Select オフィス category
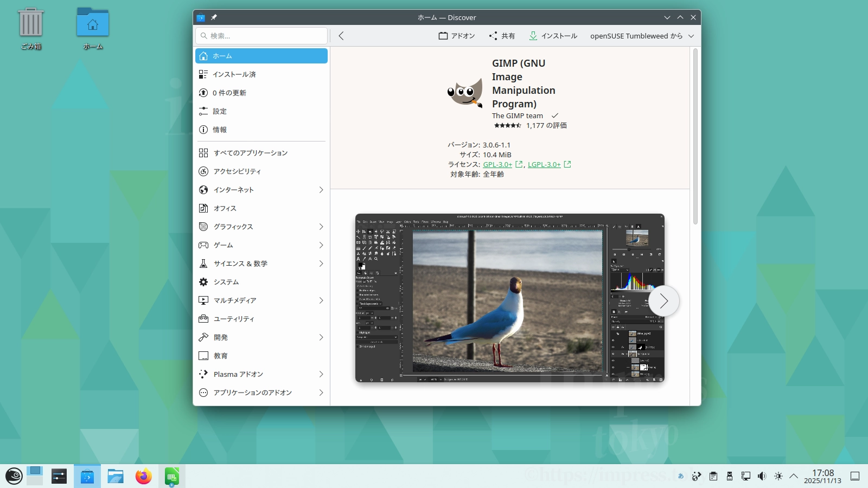The width and height of the screenshot is (868, 488). click(x=261, y=208)
